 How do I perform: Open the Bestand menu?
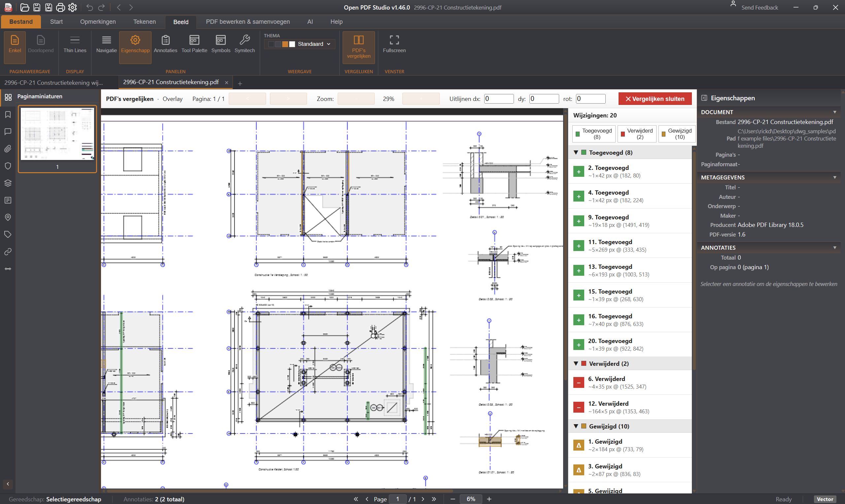click(x=21, y=22)
